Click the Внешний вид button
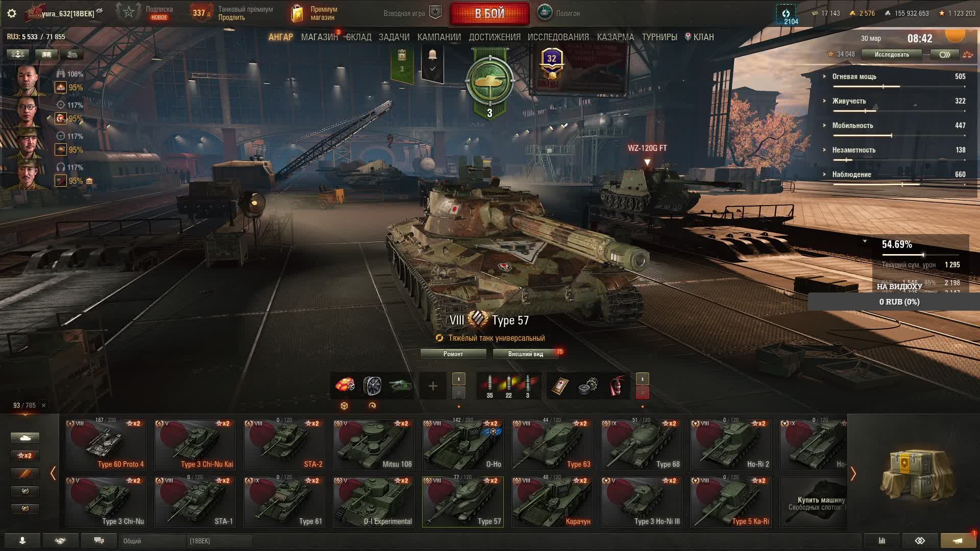980x551 pixels. click(526, 354)
